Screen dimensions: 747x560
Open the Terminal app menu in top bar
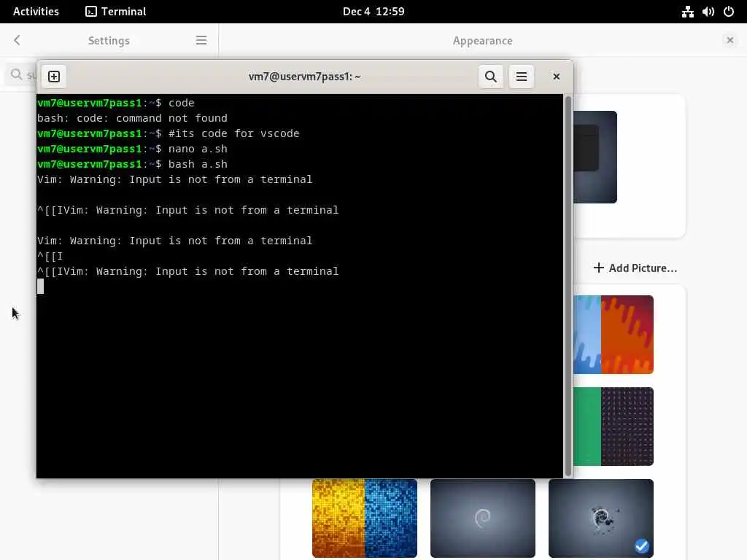click(116, 12)
